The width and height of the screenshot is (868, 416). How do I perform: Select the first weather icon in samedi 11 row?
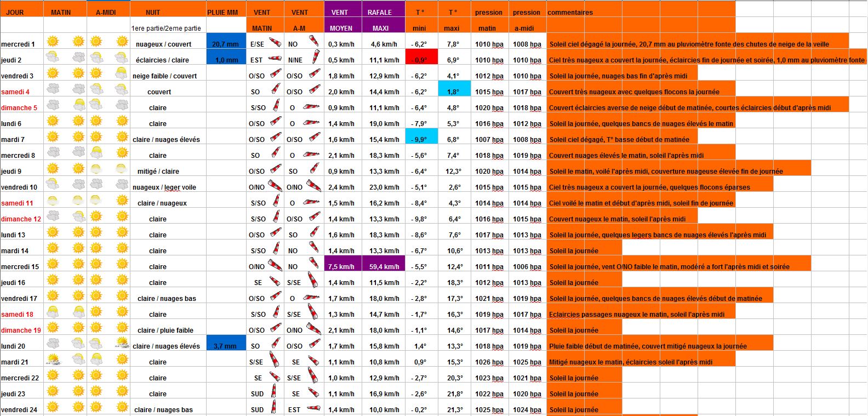click(x=53, y=201)
